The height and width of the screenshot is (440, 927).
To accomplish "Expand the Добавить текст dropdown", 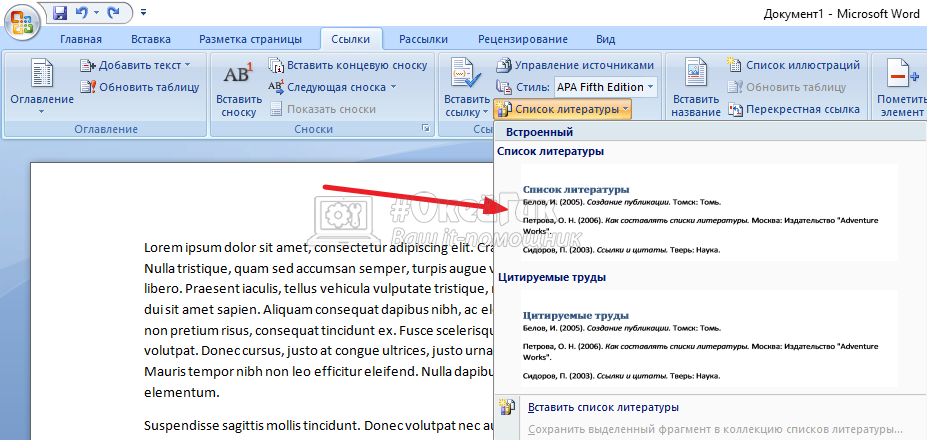I will click(x=192, y=66).
